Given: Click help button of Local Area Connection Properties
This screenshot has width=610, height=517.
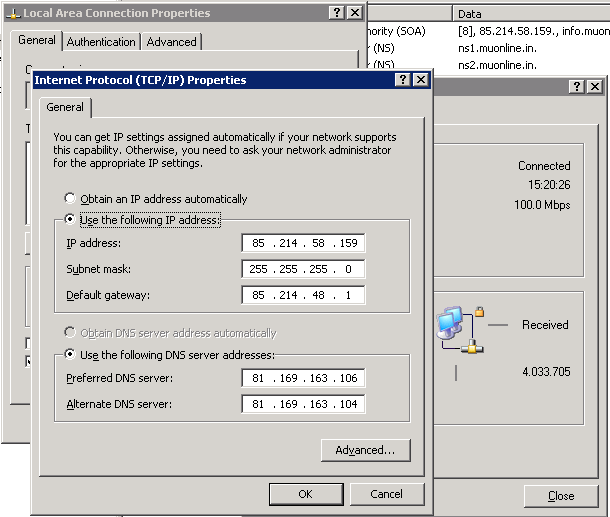Looking at the screenshot, I should coord(337,13).
